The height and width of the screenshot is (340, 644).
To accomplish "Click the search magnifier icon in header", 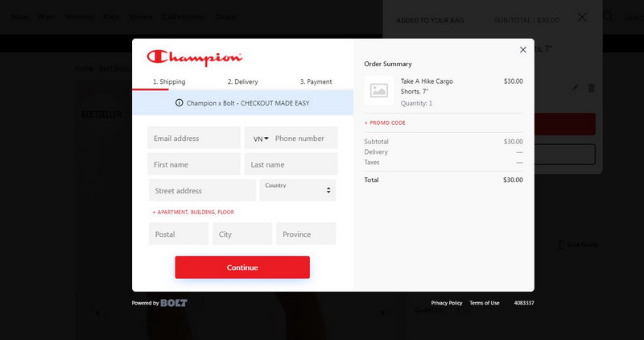I will pos(609,17).
